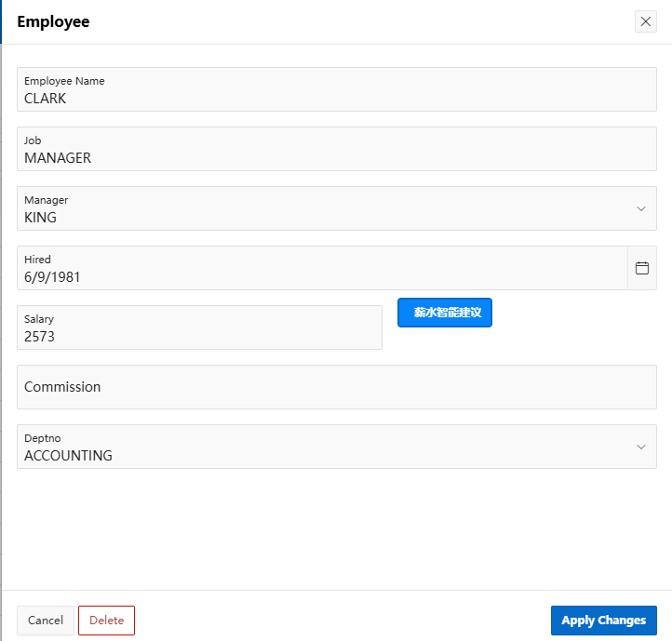The height and width of the screenshot is (641, 672).
Task: Click the Salary label text
Action: (x=39, y=319)
